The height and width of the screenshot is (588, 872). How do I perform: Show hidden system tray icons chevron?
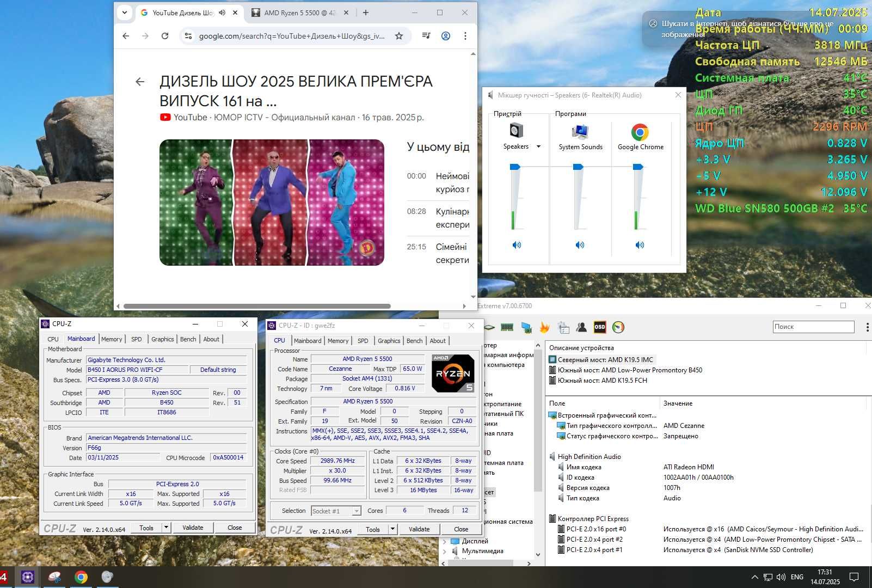point(754,577)
